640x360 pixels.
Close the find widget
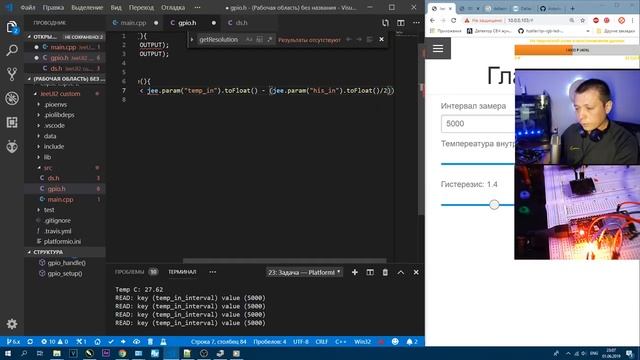pyautogui.click(x=381, y=40)
